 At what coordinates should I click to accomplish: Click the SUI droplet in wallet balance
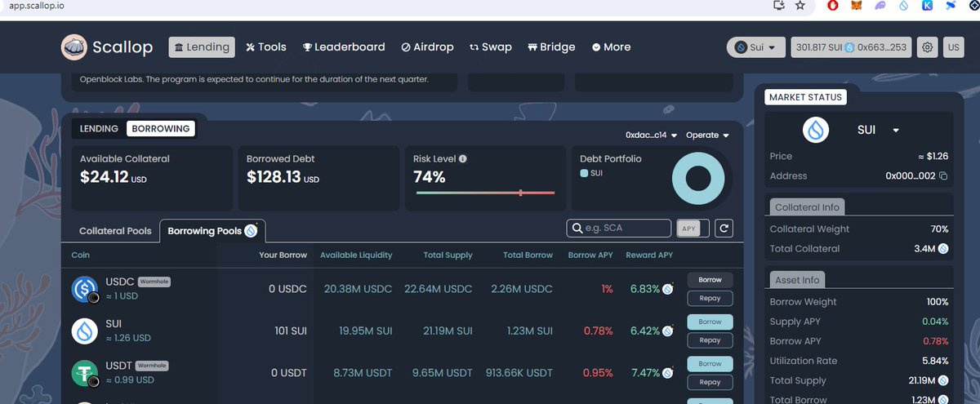849,47
